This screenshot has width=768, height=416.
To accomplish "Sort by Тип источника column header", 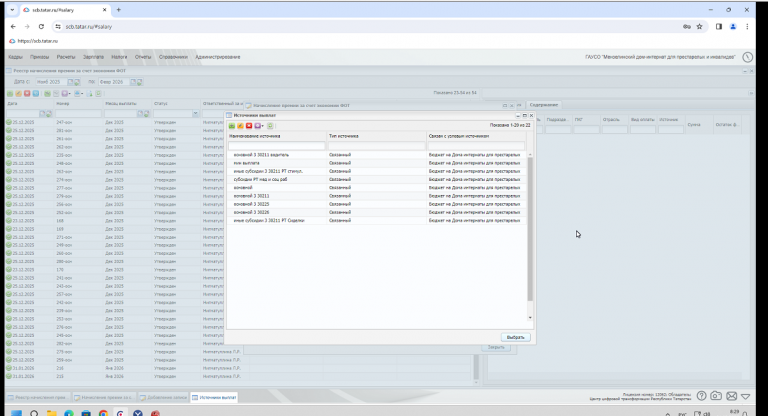I will point(376,136).
